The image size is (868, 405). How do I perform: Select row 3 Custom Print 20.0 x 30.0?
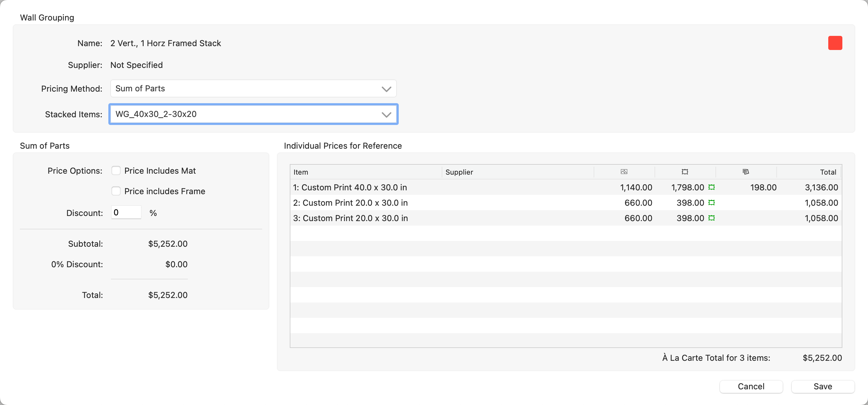pos(350,218)
